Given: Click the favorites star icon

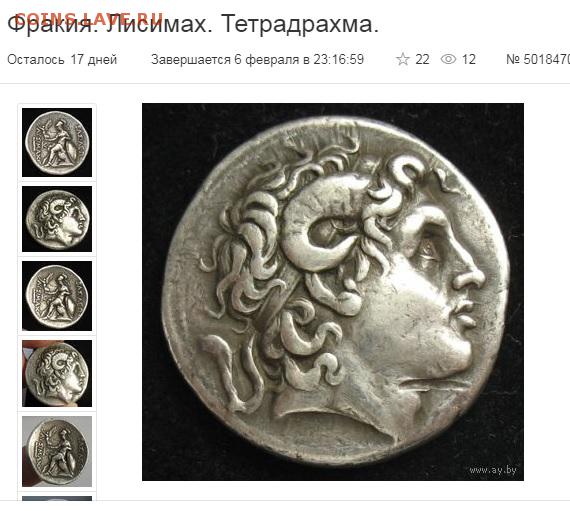Looking at the screenshot, I should pos(402,59).
